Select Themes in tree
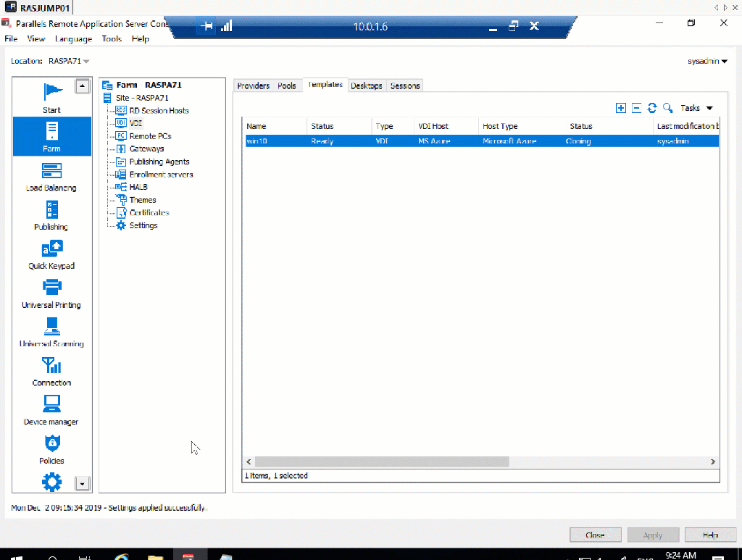 point(143,200)
